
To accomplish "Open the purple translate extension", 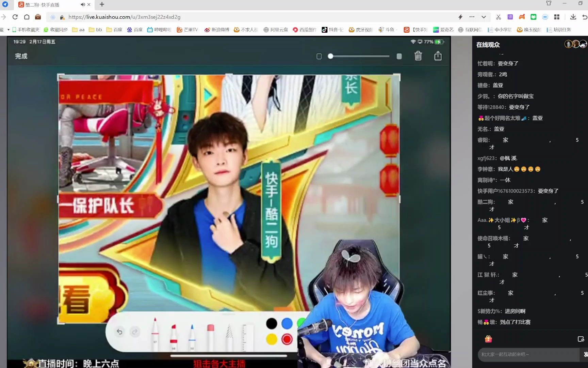I will [510, 17].
